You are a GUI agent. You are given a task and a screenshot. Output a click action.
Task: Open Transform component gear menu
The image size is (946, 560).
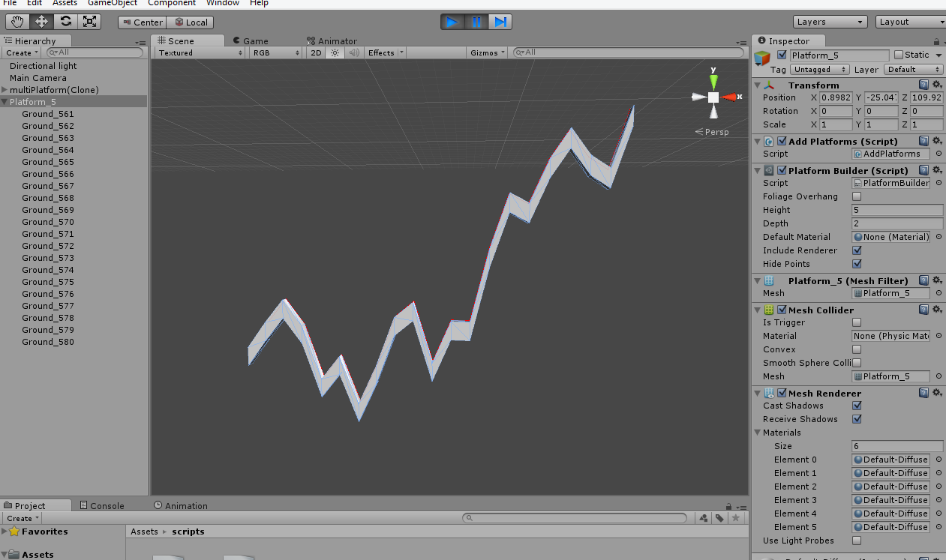point(937,85)
